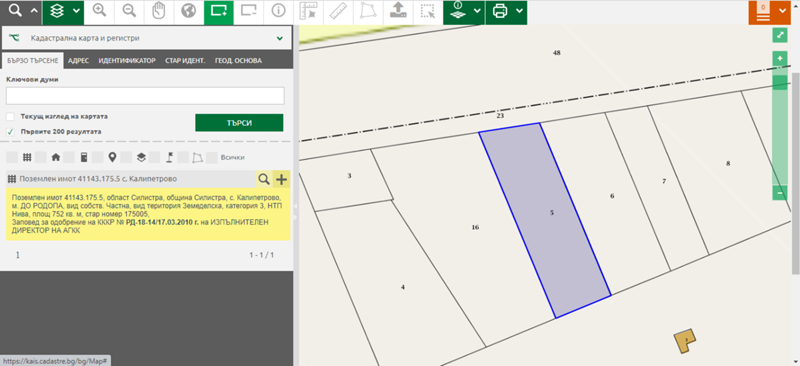The width and height of the screenshot is (800, 366).
Task: Open the search magnifier tool in the toolbar
Action: point(15,11)
